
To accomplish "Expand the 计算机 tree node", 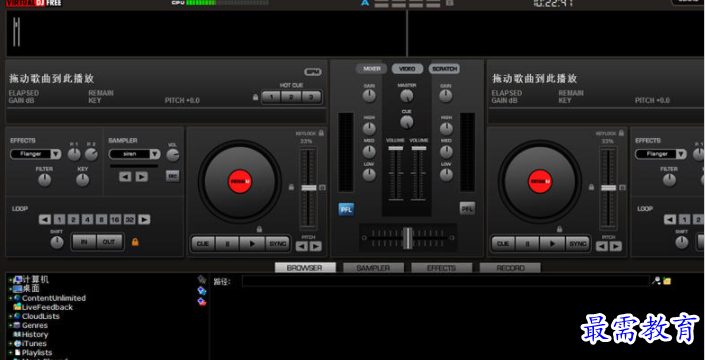I will (10, 280).
